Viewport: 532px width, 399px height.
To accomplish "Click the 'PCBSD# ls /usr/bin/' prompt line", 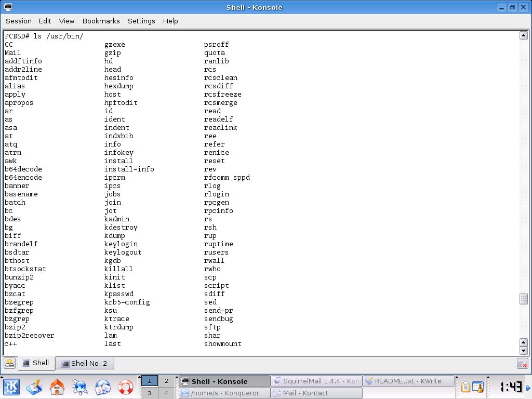I will 44,36.
